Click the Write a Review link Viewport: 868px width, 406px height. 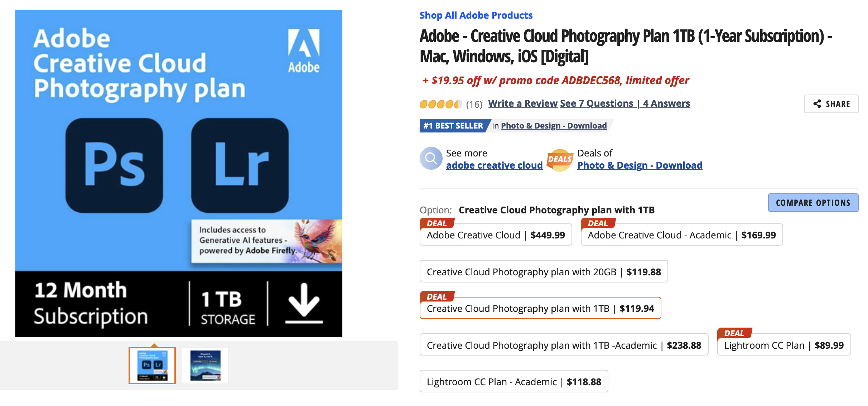(523, 103)
